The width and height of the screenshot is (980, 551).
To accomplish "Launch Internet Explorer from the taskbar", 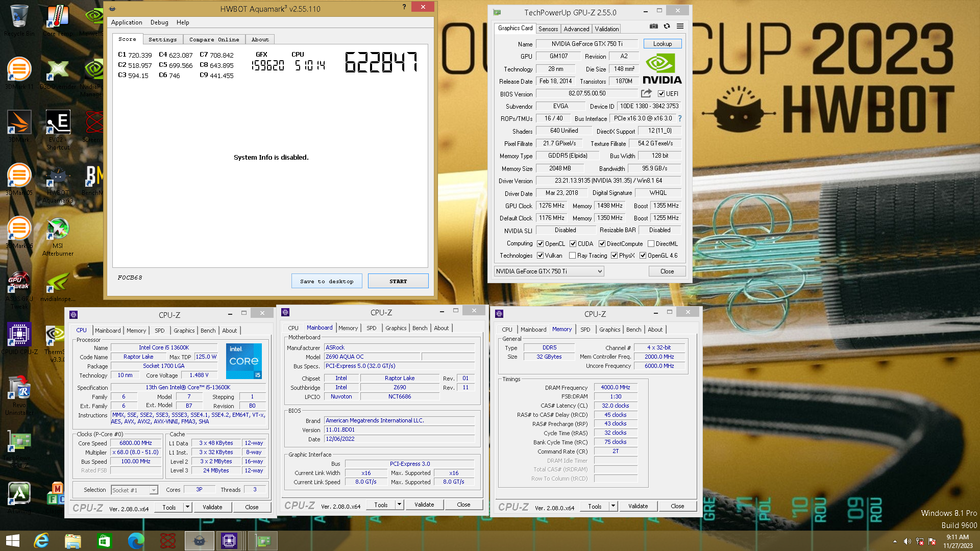I will tap(41, 541).
